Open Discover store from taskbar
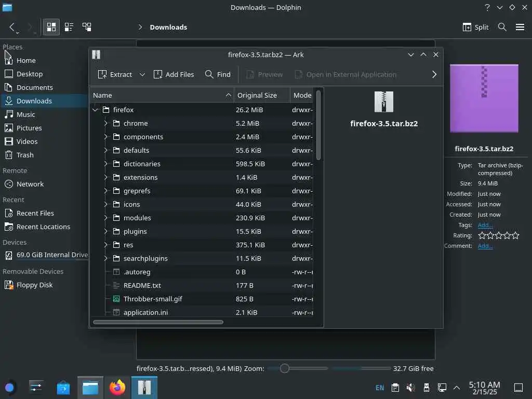Viewport: 532px width, 399px height. (63, 388)
